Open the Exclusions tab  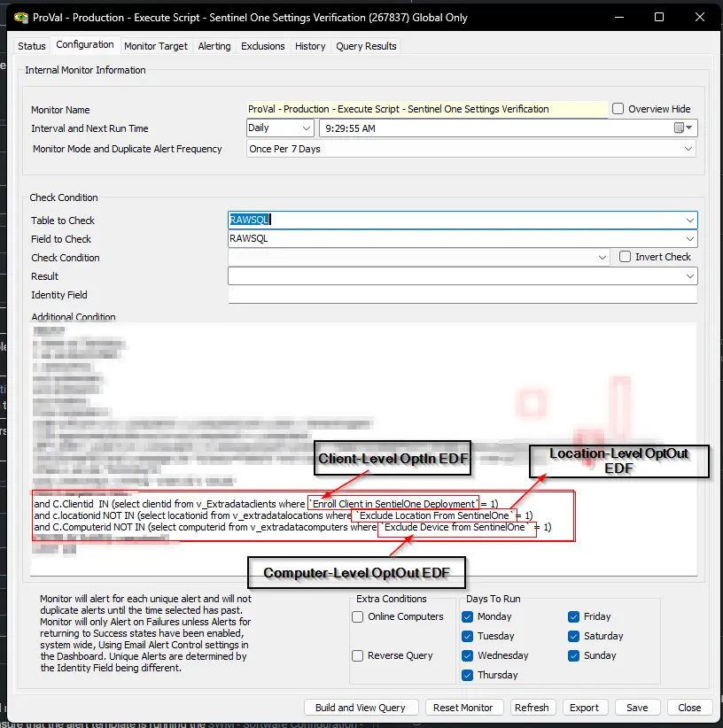tap(263, 46)
